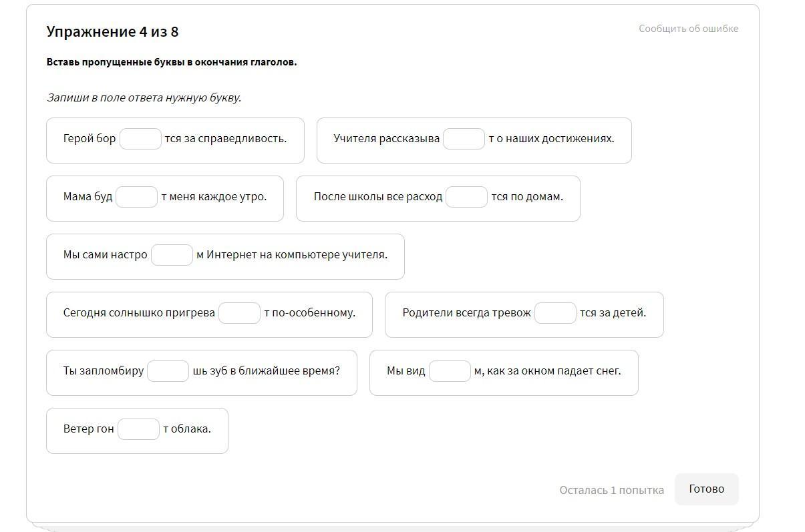This screenshot has width=805, height=532.
Task: Focus the blank after "Ветер гон"
Action: pyautogui.click(x=138, y=429)
